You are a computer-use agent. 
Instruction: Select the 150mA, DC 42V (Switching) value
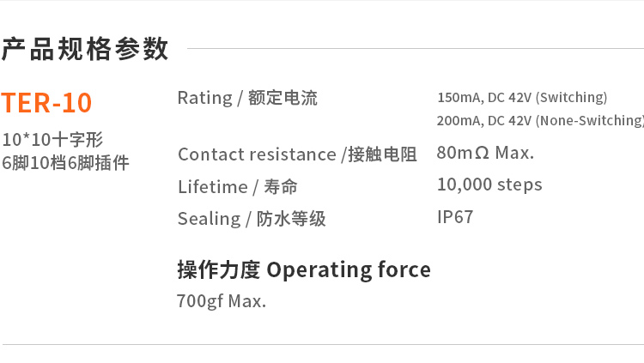tap(521, 97)
